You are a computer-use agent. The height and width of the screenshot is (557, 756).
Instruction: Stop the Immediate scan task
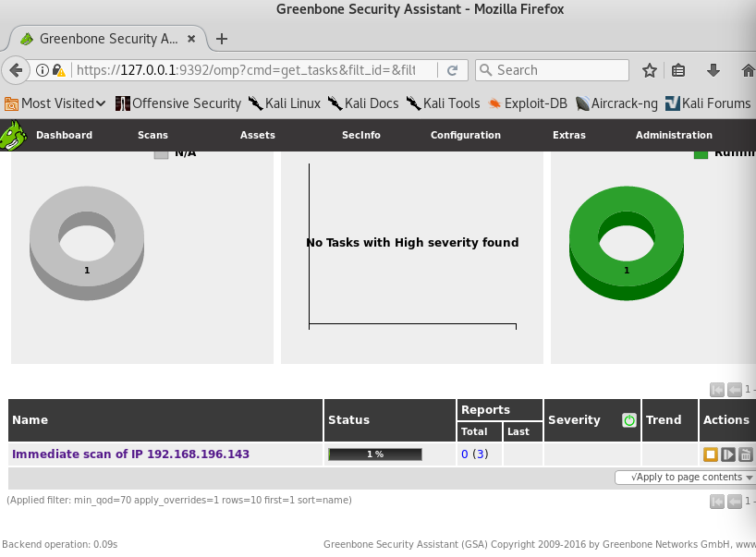[711, 454]
